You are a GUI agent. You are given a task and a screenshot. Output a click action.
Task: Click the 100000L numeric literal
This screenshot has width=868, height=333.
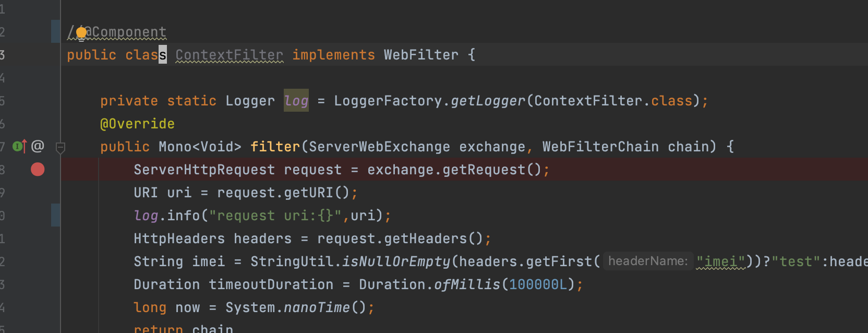pyautogui.click(x=538, y=284)
